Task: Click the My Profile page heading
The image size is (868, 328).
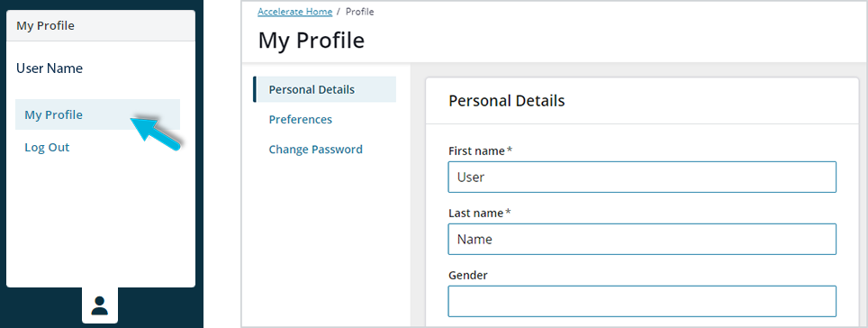Action: pyautogui.click(x=312, y=41)
